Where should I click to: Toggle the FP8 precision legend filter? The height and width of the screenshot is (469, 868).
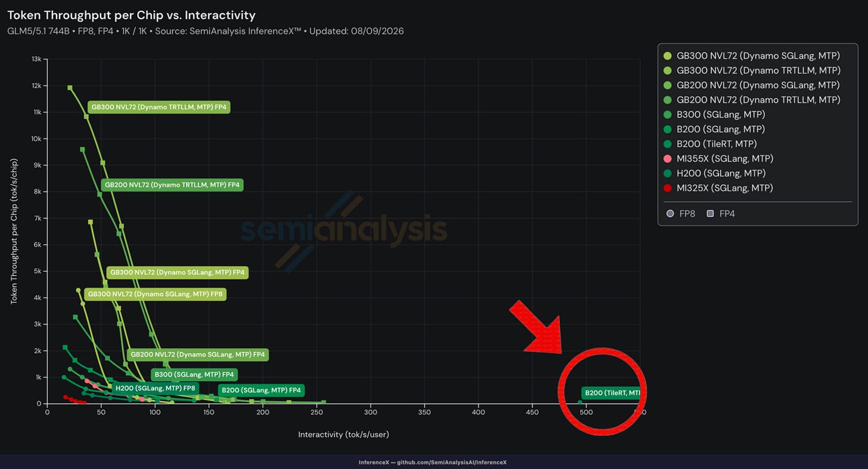(680, 214)
